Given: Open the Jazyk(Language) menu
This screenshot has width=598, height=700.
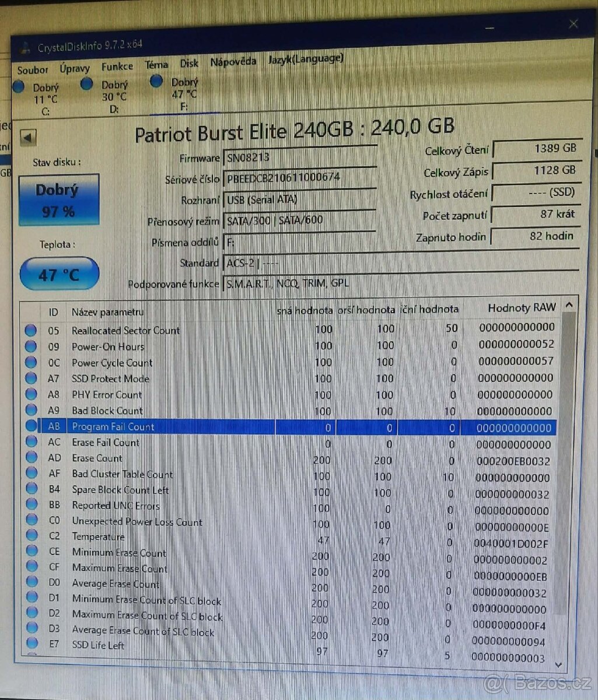Looking at the screenshot, I should [x=305, y=58].
